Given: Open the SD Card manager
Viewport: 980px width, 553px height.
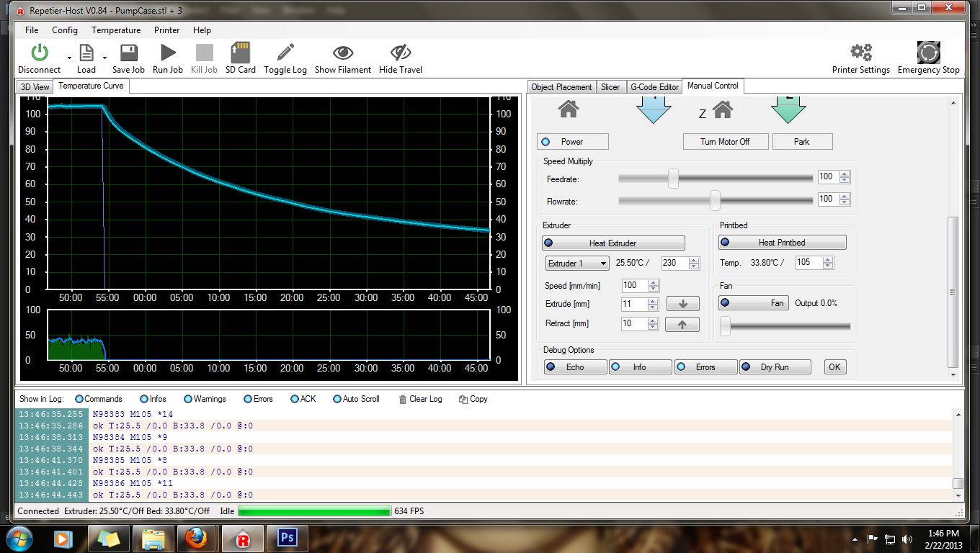Looking at the screenshot, I should (240, 53).
